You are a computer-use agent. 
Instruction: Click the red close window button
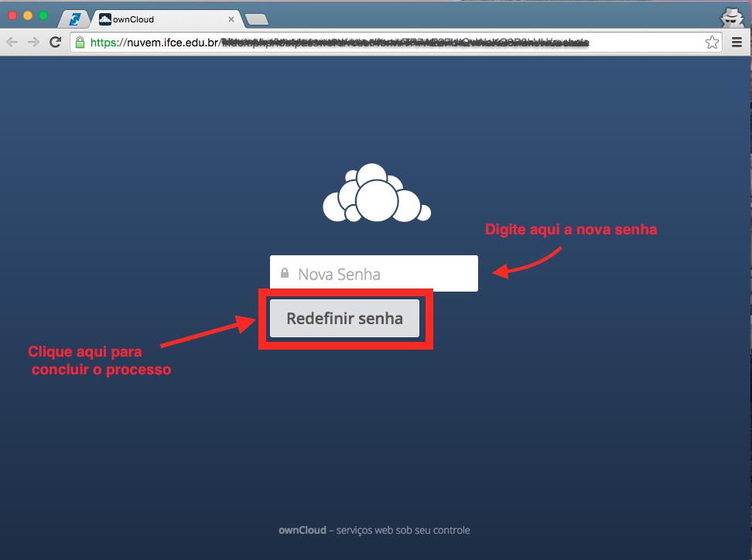12,15
